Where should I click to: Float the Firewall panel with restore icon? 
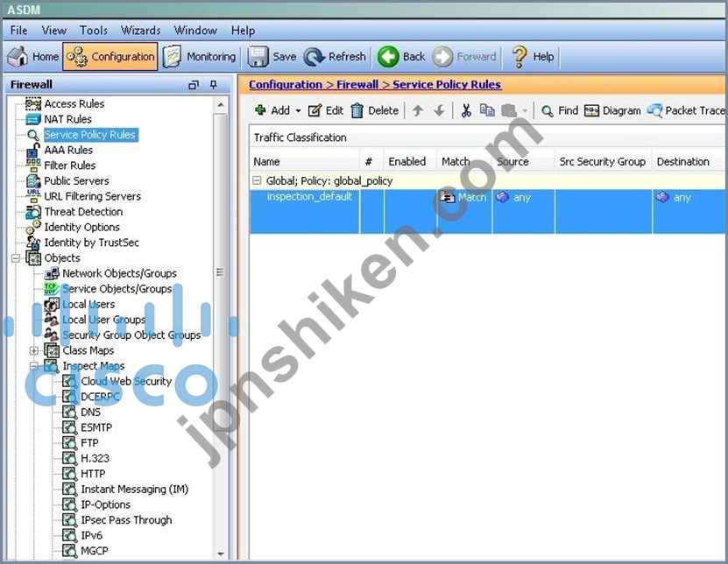click(193, 85)
